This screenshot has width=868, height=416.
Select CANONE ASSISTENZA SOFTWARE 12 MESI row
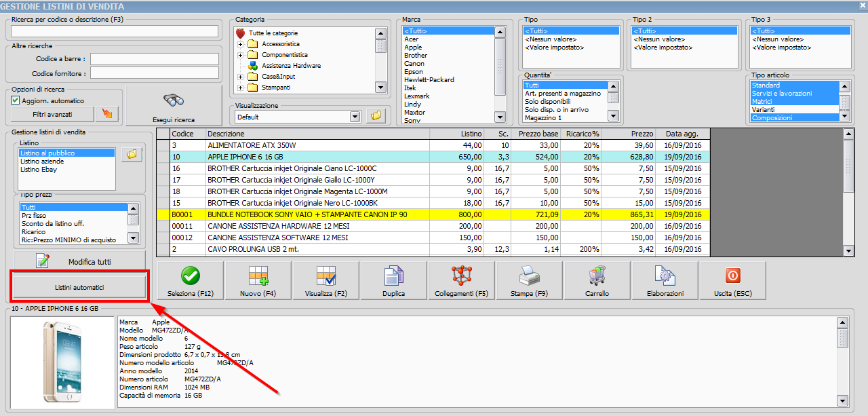click(433, 238)
